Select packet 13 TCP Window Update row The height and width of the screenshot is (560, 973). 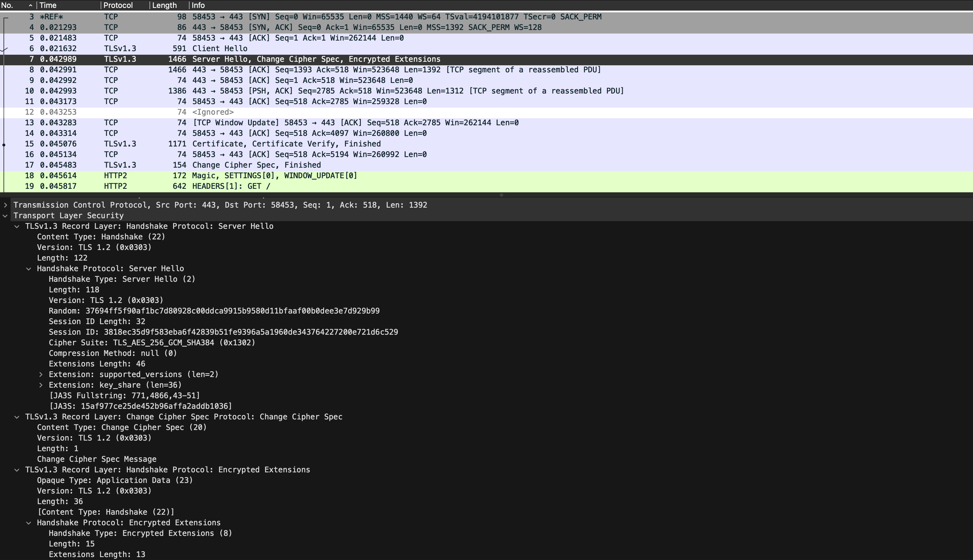pos(486,123)
